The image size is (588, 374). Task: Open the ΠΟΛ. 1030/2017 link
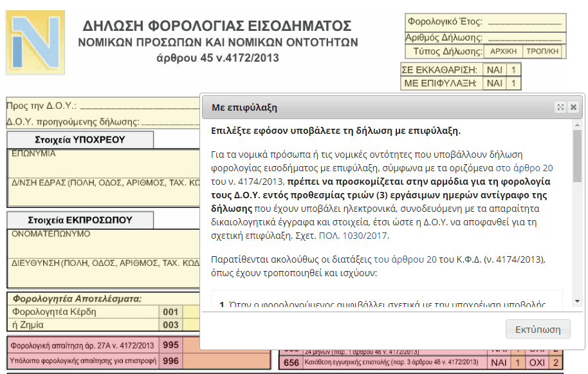click(x=353, y=236)
